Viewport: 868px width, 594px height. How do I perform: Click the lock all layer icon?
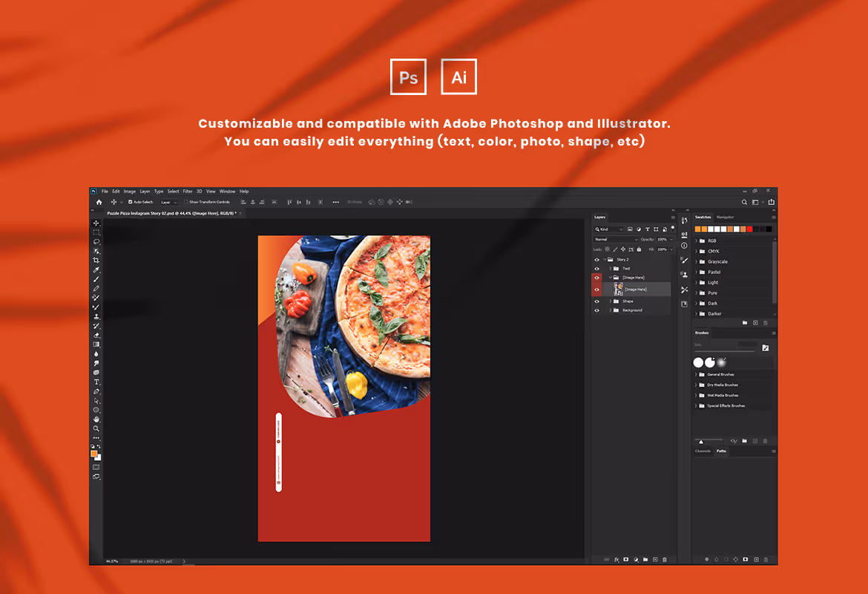639,249
